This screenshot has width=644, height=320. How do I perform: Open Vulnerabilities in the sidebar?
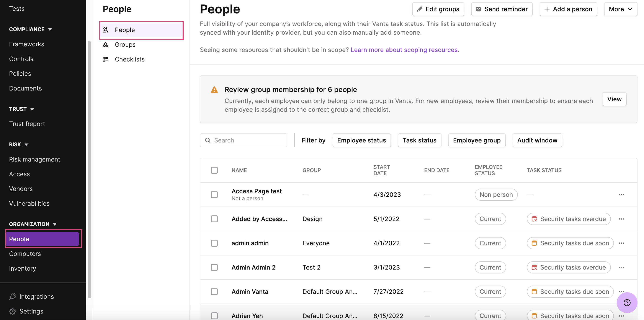click(x=29, y=204)
